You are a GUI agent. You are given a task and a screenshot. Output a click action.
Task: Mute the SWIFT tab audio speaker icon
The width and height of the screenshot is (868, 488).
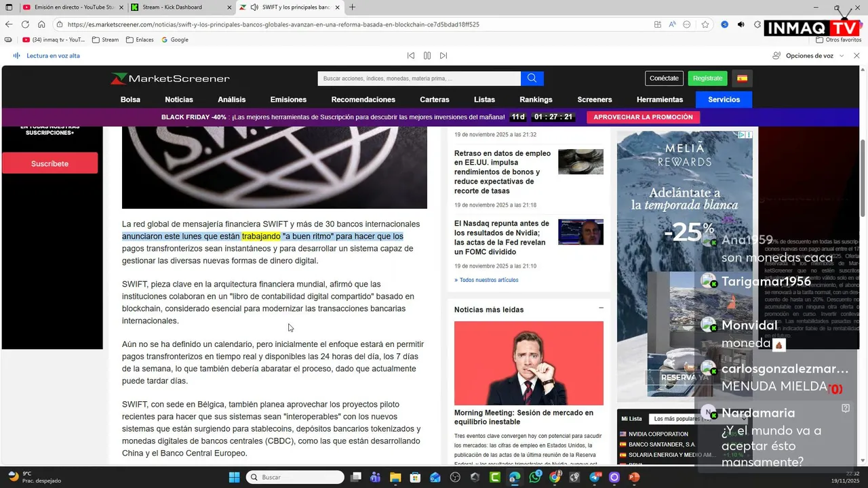[254, 7]
